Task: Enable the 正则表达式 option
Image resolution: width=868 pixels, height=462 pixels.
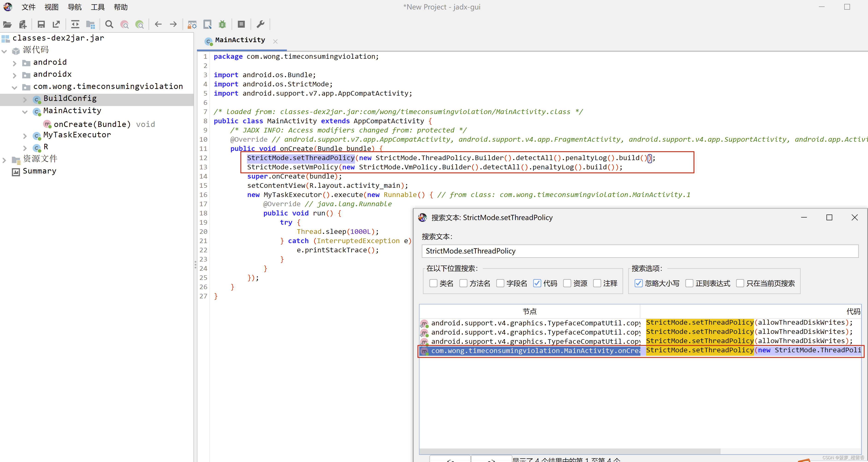Action: pos(690,283)
